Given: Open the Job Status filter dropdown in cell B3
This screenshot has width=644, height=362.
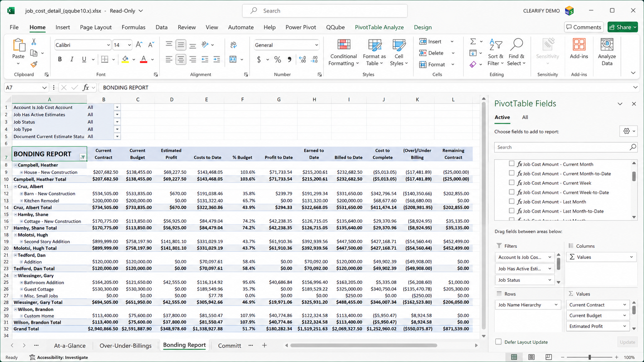Looking at the screenshot, I should click(117, 122).
